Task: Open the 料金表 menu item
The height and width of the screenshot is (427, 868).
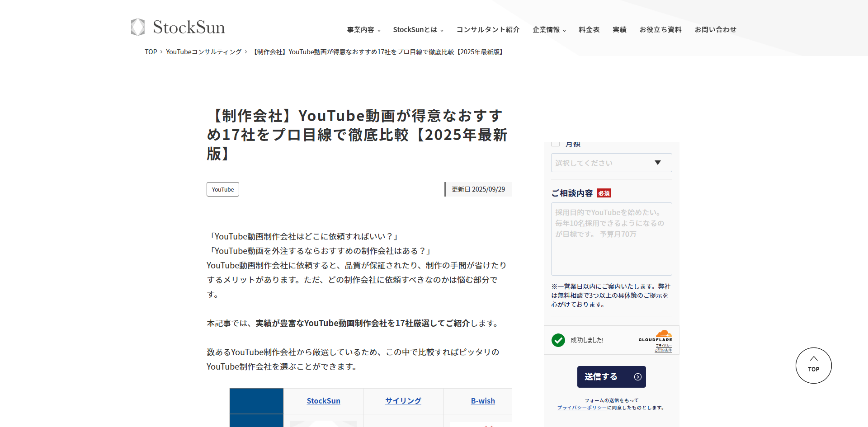Action: coord(589,30)
